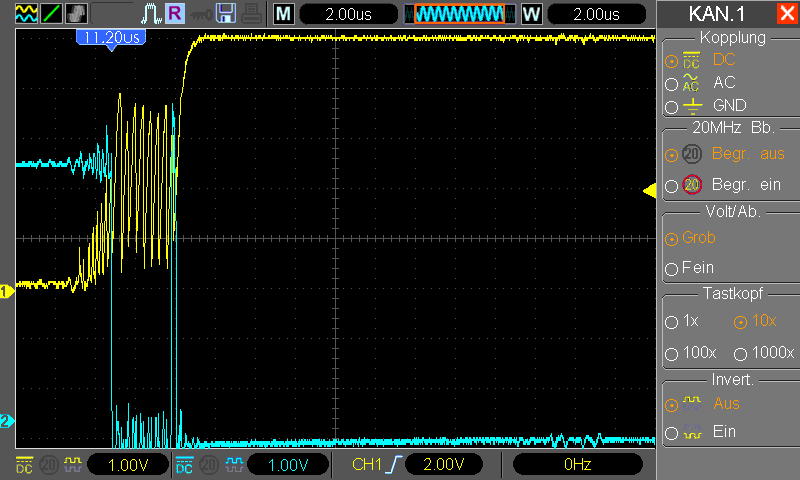Close the KAN.1 channel panel

tap(787, 14)
